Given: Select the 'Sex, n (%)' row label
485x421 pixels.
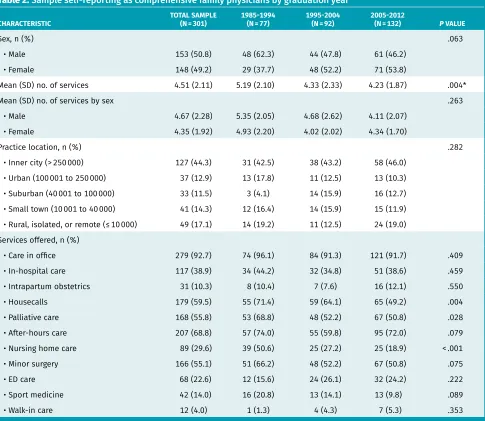Looking at the screenshot, I should (x=17, y=39).
